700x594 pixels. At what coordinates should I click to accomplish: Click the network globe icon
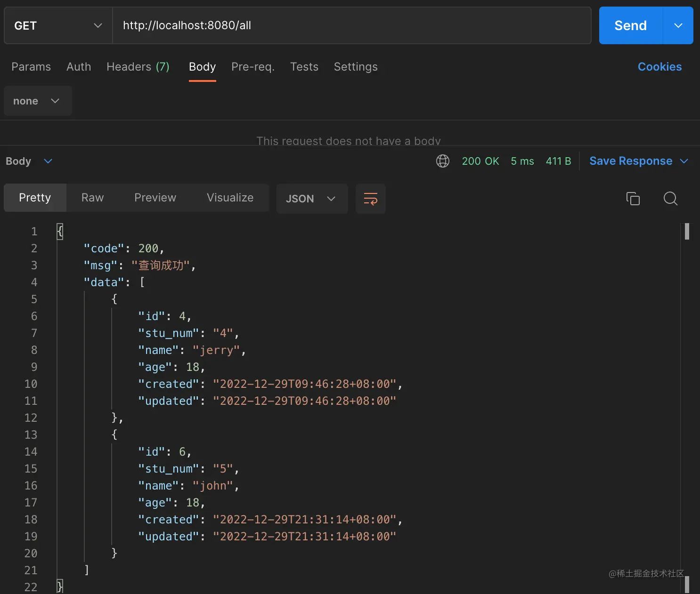tap(442, 161)
